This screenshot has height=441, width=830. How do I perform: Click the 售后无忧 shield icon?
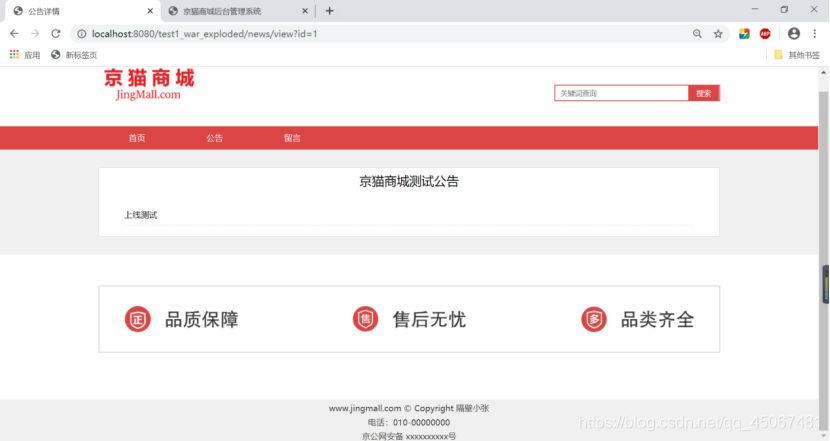(365, 319)
